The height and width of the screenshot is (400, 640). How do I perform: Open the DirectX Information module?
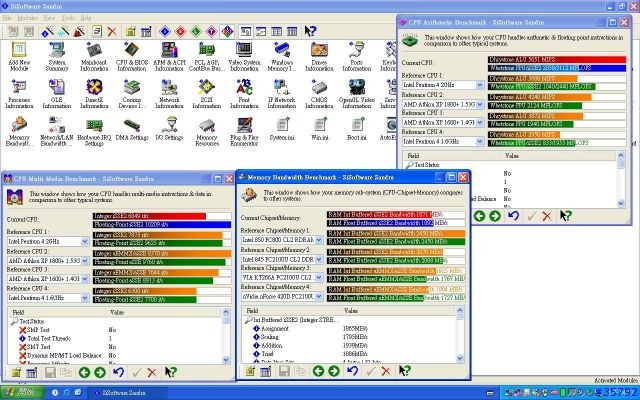[94, 94]
